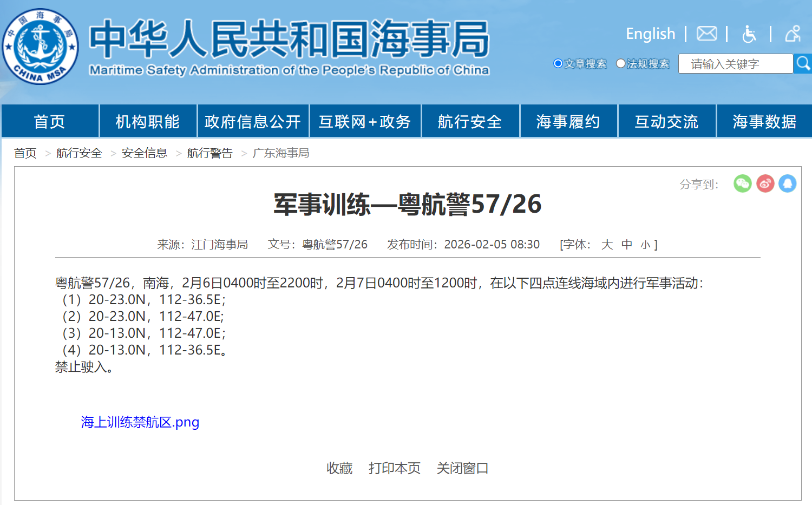Click the China MSA anchor logo
Image resolution: width=812 pixels, height=505 pixels.
click(41, 47)
